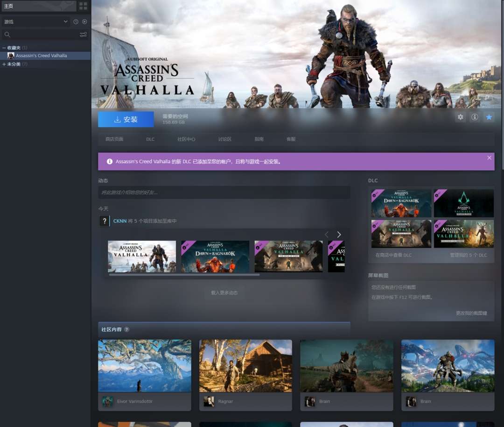The width and height of the screenshot is (504, 427).
Task: Open the armored warrior screenshot by Brain
Action: [448, 366]
